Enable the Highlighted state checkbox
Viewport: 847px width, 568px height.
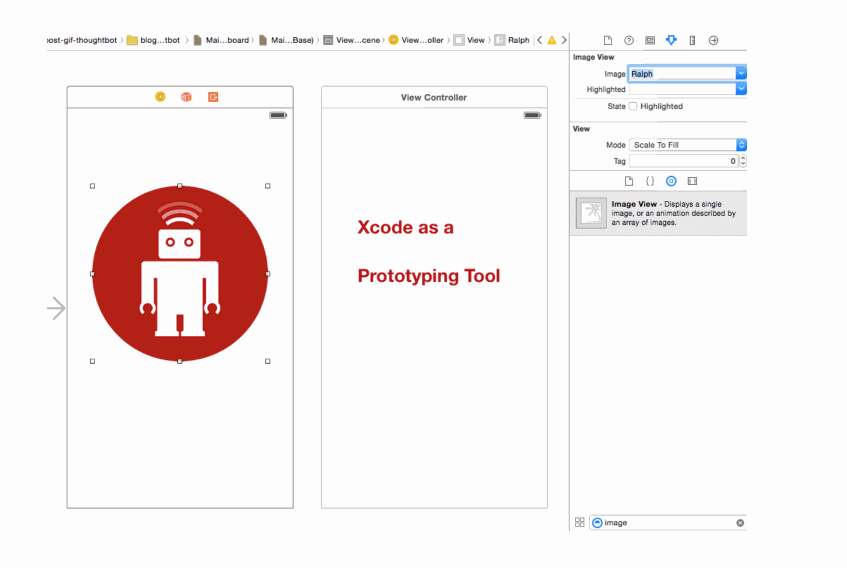[632, 106]
